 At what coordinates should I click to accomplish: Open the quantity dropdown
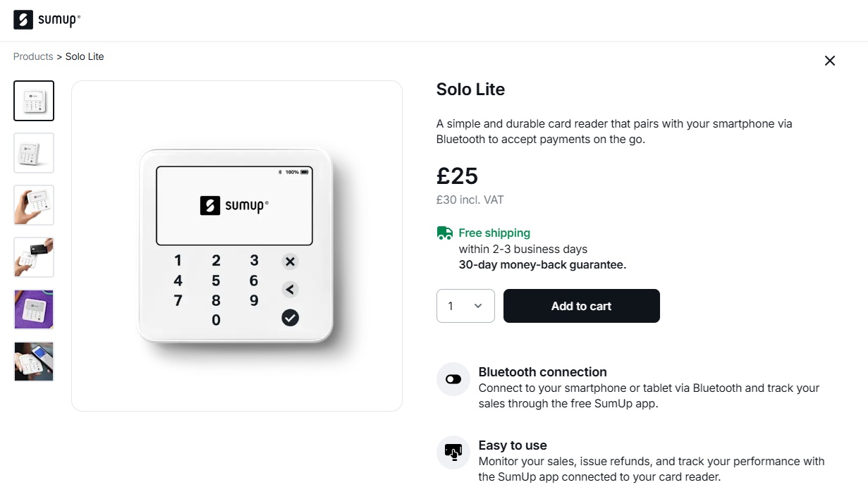tap(465, 306)
